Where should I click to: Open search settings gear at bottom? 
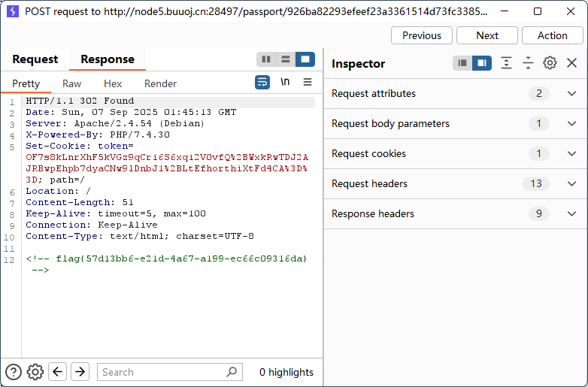(35, 371)
